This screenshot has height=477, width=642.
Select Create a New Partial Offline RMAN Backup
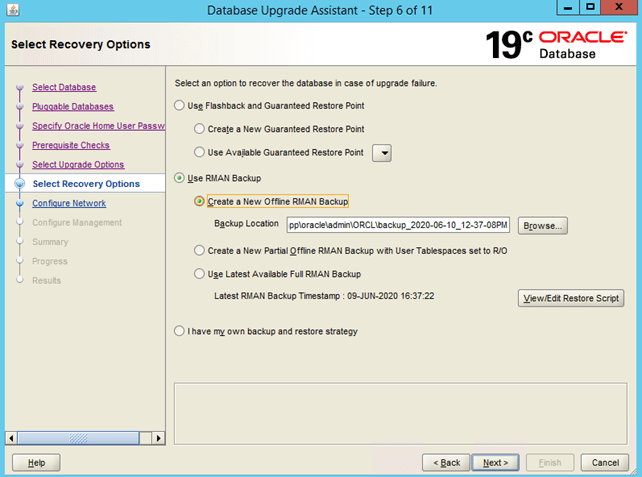200,251
